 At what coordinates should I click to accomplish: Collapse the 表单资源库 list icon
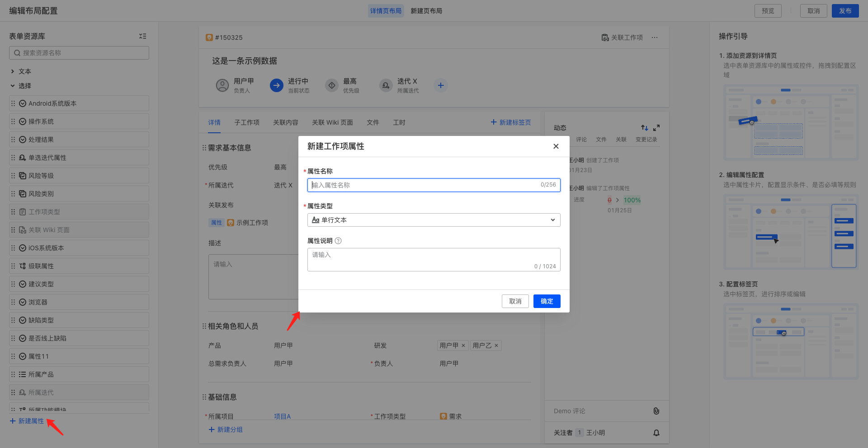(x=143, y=36)
